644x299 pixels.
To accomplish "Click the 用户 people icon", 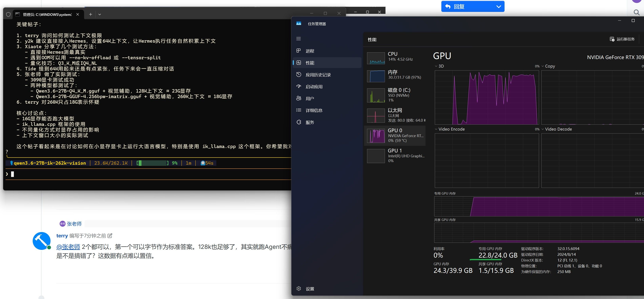I will pos(299,98).
